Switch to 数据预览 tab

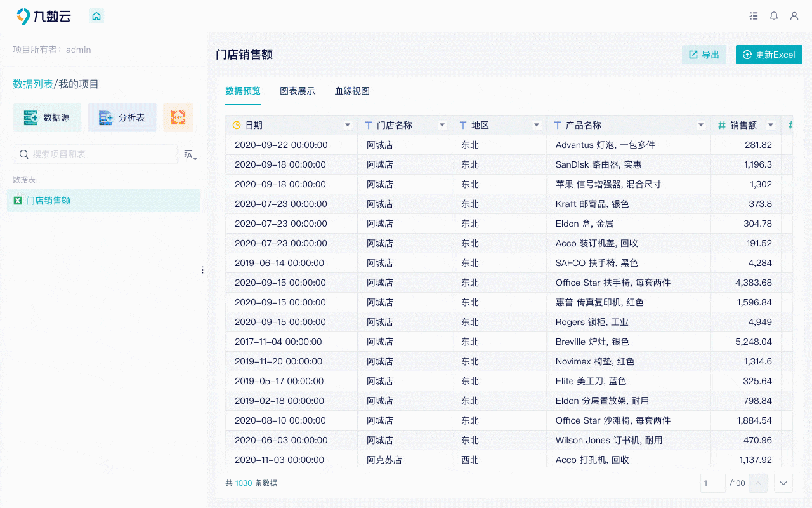243,91
